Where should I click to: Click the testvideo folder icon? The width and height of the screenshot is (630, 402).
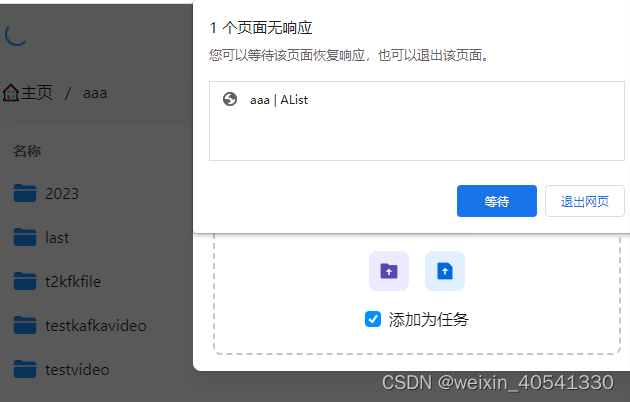pos(25,369)
